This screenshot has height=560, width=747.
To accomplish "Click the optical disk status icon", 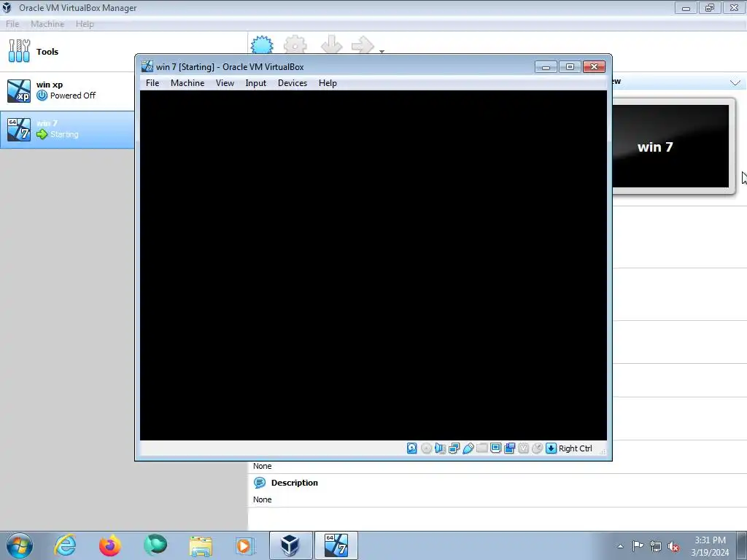I will [x=426, y=448].
